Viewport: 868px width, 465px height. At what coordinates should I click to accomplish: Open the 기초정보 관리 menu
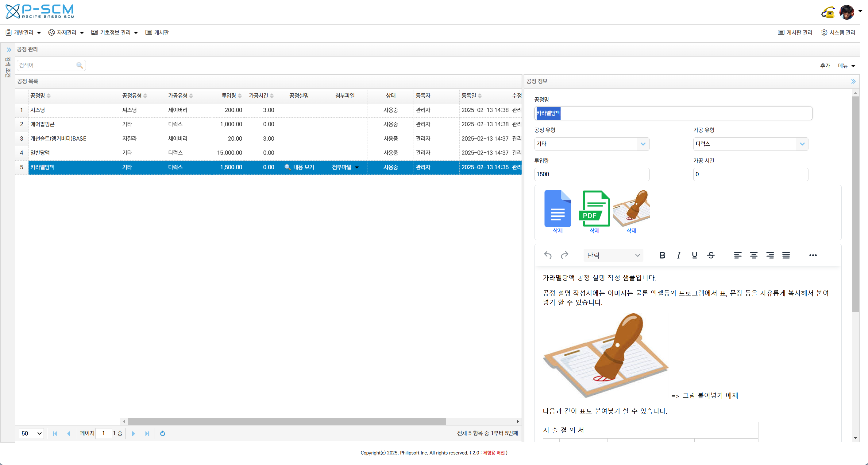coord(114,32)
